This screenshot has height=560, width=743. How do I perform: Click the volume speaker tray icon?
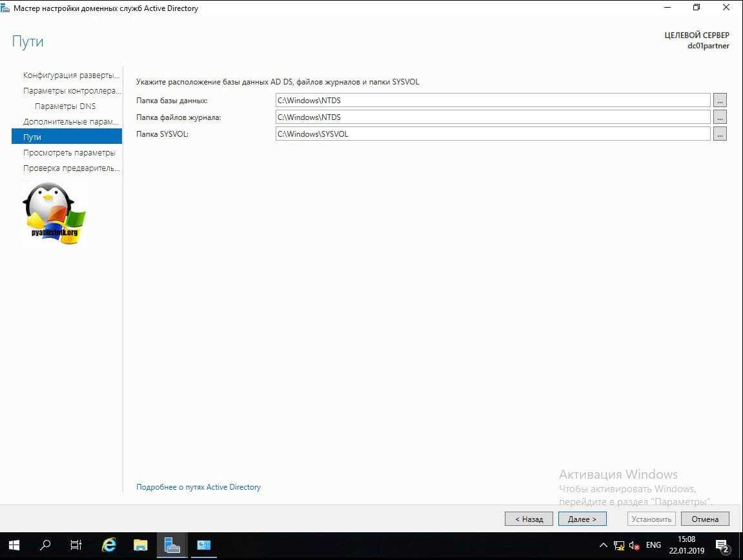coord(634,545)
